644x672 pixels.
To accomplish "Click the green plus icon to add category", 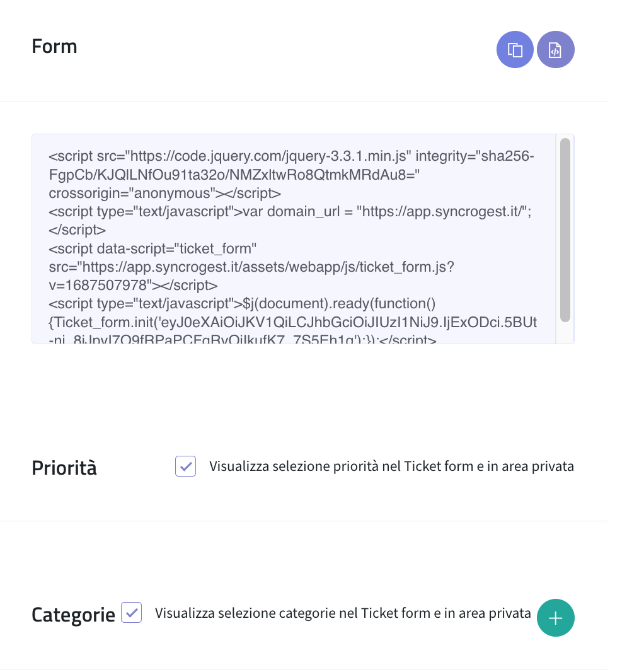I will (x=555, y=618).
